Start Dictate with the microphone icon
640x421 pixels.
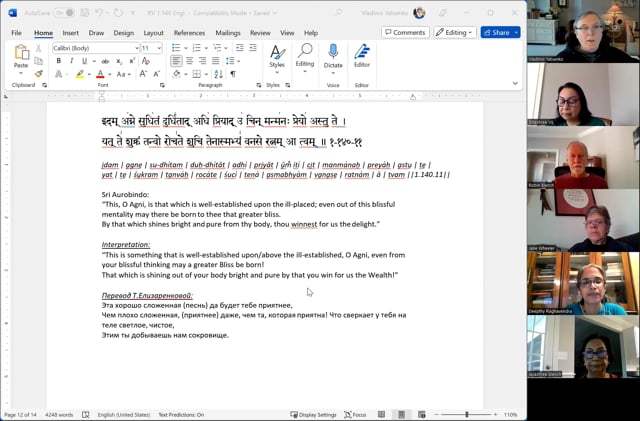333,53
